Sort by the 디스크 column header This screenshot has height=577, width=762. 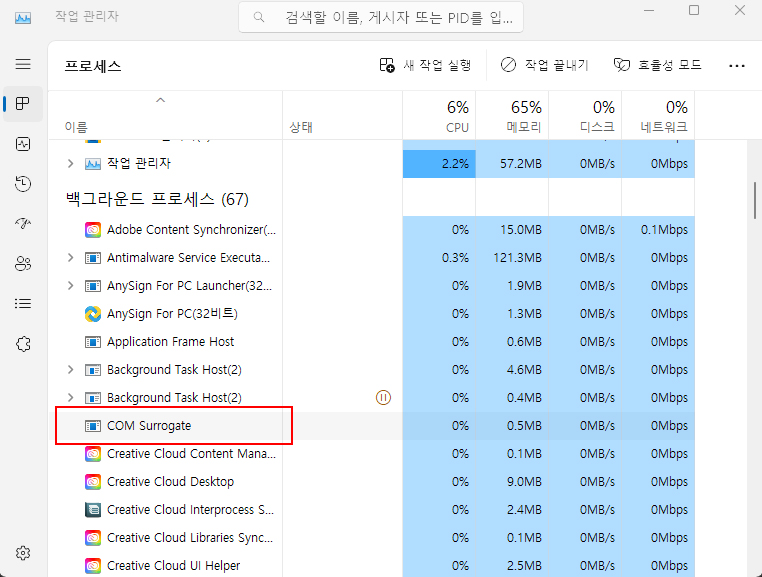pyautogui.click(x=585, y=115)
